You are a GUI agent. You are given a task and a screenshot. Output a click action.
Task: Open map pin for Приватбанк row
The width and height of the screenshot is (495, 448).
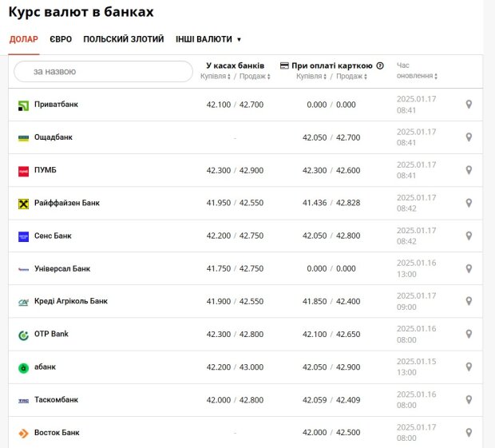[469, 105]
